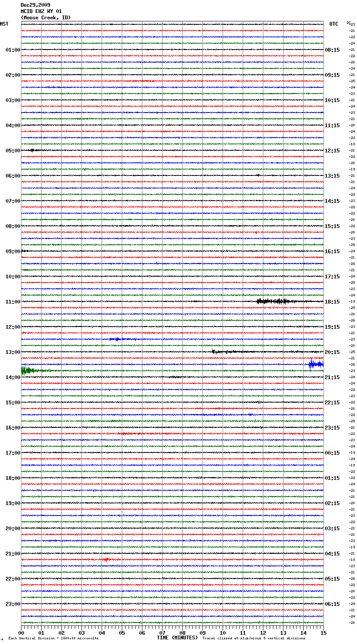Screen dimensions: 357x644
Task: Click the red blip on the 21:00 hour trace
Action: (106, 560)
